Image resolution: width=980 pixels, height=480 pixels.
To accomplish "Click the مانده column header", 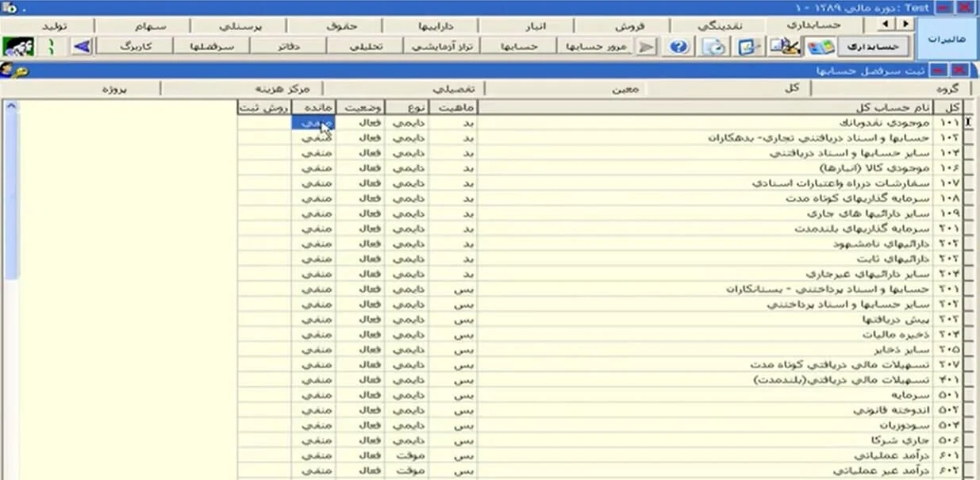I will 314,107.
